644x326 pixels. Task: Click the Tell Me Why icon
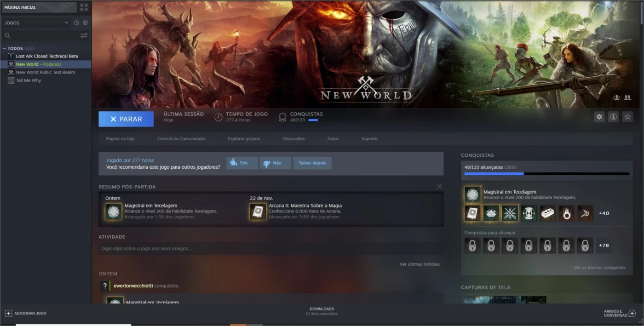pyautogui.click(x=11, y=80)
